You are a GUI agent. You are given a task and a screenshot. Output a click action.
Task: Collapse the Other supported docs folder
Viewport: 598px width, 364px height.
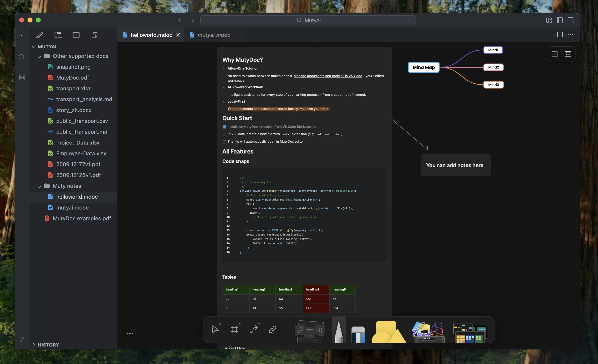(x=39, y=56)
